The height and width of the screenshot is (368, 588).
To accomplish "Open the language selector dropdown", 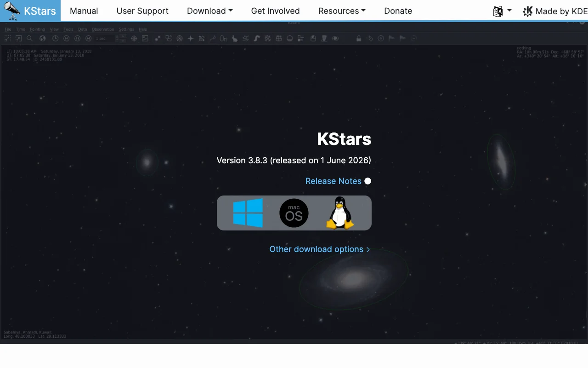I will (x=502, y=11).
